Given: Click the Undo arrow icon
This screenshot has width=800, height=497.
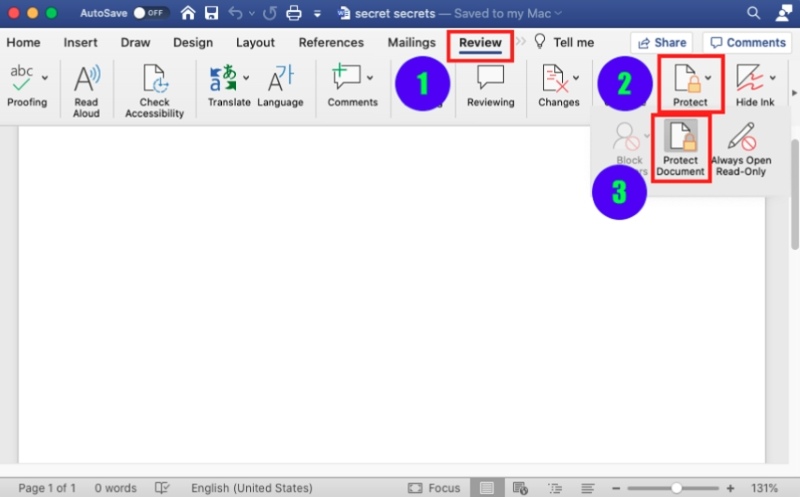Looking at the screenshot, I should [235, 13].
